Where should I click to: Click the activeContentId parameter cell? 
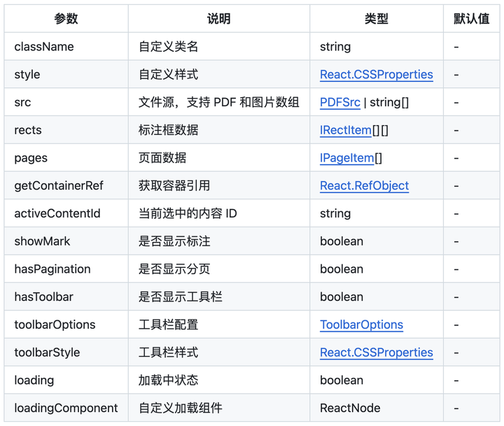point(57,213)
